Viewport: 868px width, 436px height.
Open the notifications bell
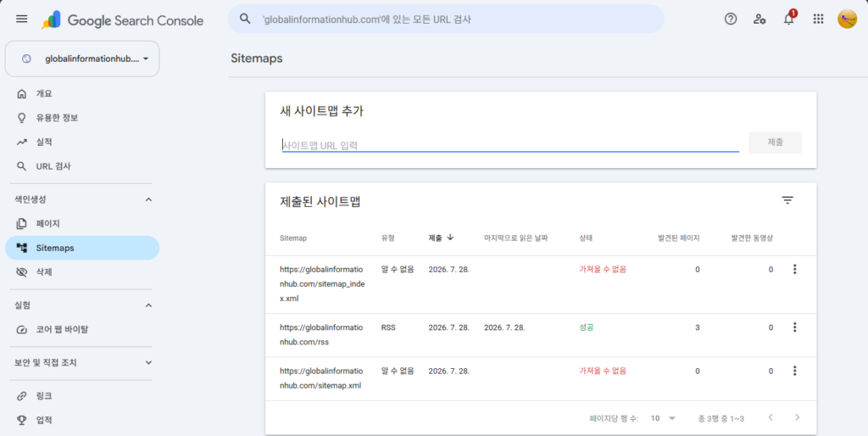pos(789,19)
